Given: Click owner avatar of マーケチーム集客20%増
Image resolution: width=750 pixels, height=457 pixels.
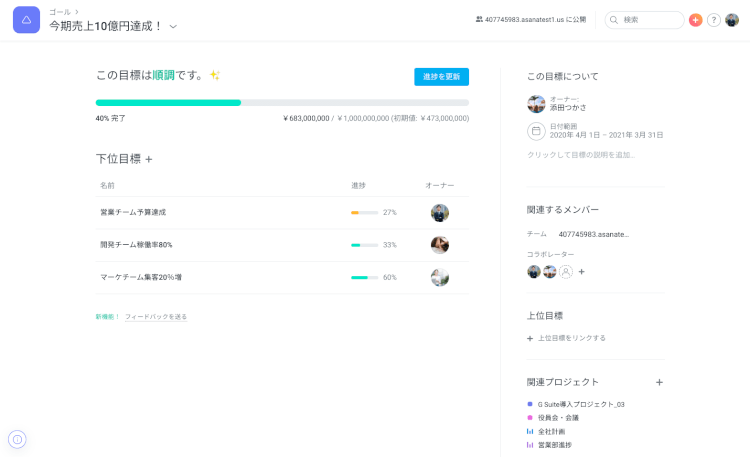Looking at the screenshot, I should (x=440, y=278).
